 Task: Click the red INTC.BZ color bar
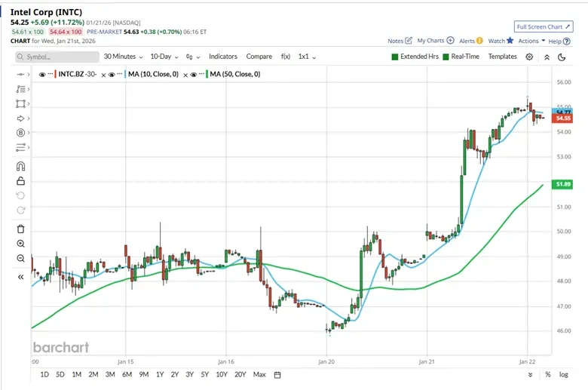pos(56,74)
